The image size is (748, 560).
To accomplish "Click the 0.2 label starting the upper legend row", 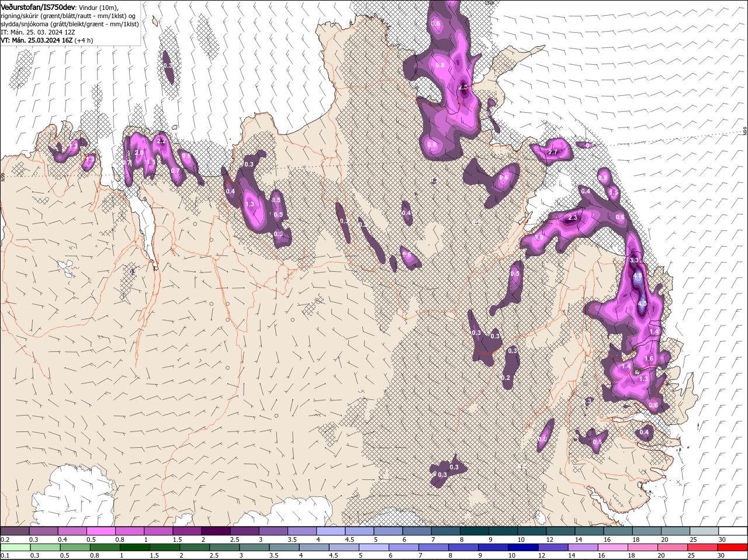I will pyautogui.click(x=5, y=539).
